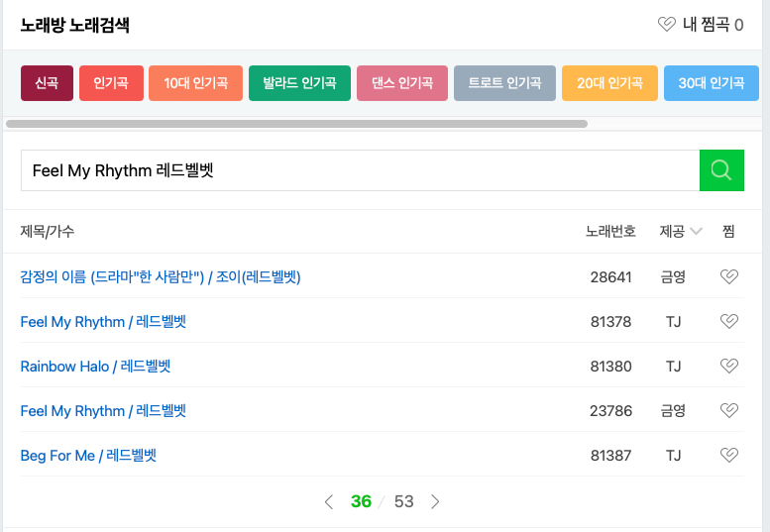Click the 제목/가수 column header
This screenshot has width=770, height=532.
(48, 231)
